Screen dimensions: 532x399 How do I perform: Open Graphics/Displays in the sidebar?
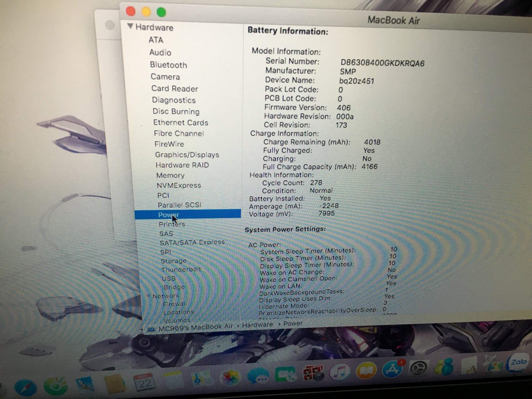[x=187, y=155]
